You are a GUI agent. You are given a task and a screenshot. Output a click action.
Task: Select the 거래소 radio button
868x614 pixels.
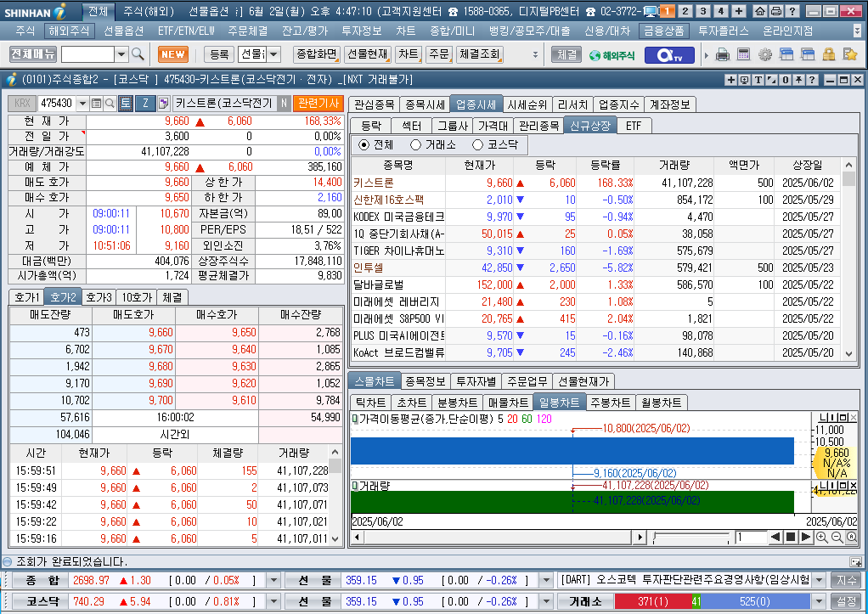[415, 145]
